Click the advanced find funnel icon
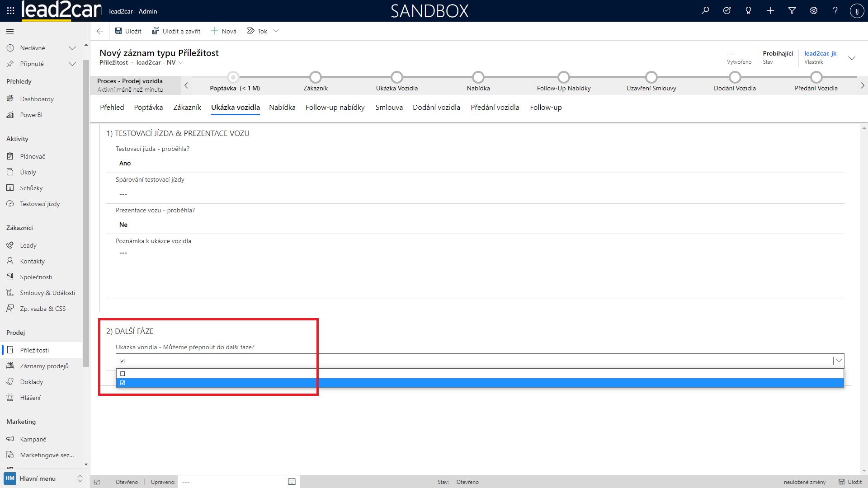 coord(792,10)
